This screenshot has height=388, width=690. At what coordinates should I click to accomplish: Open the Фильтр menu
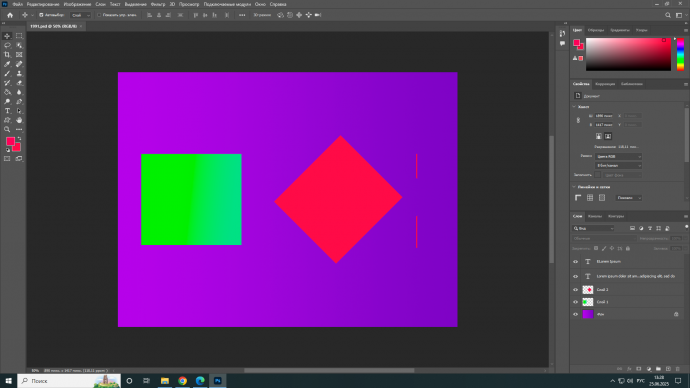click(158, 4)
